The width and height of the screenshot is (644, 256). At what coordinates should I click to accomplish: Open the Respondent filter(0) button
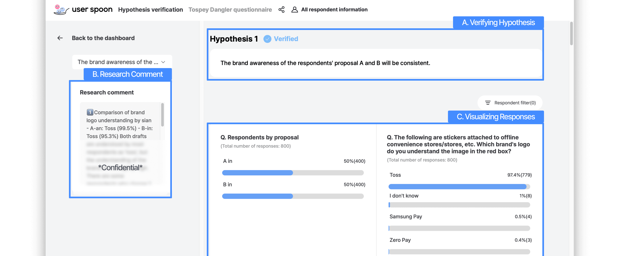(510, 103)
